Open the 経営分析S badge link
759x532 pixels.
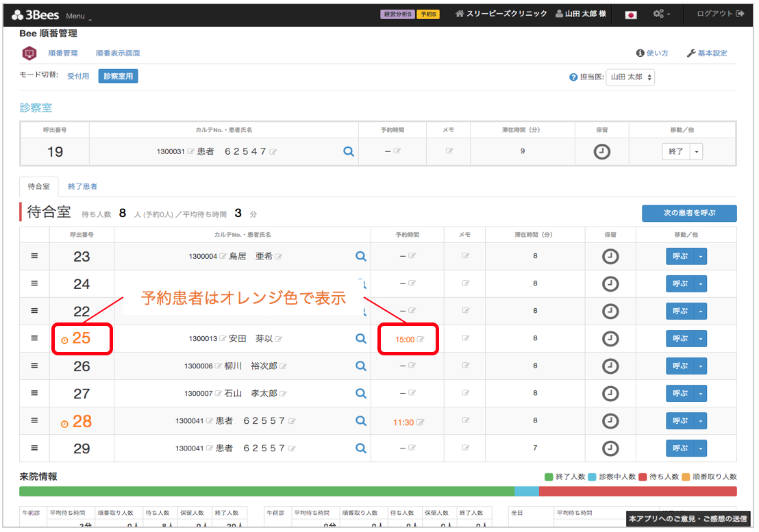397,14
